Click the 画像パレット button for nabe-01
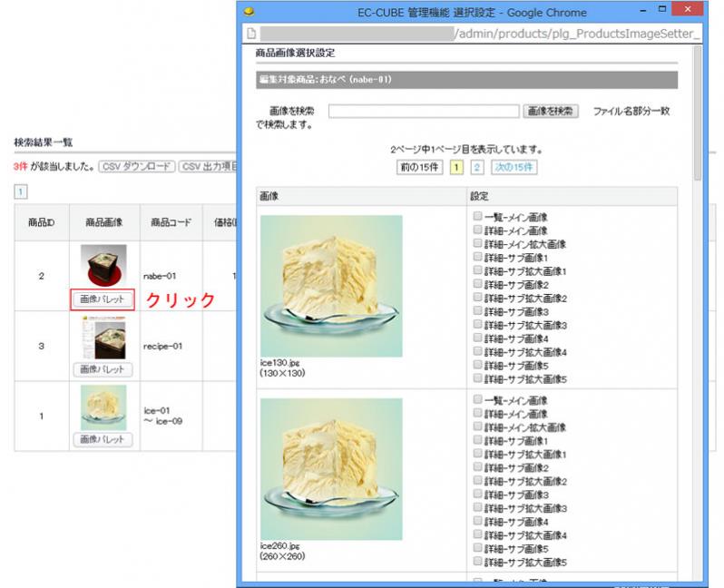Image resolution: width=724 pixels, height=588 pixels. 102,299
